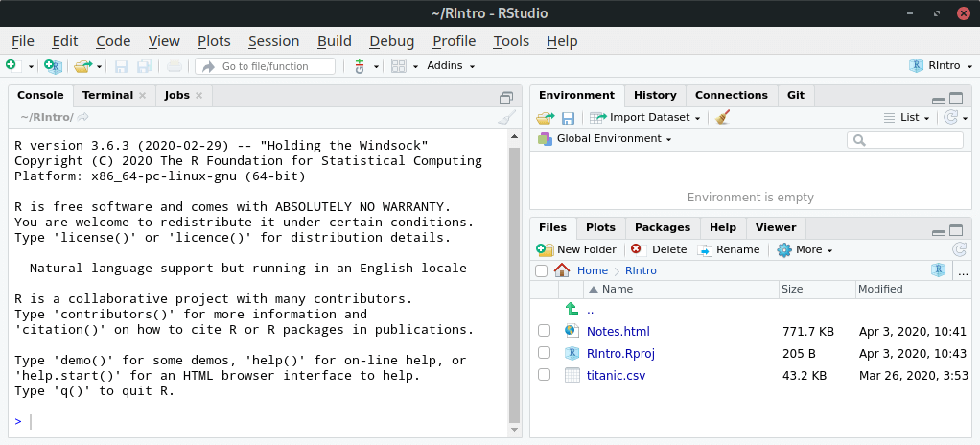View current working directory arrow icon
The image size is (980, 445).
tap(83, 117)
